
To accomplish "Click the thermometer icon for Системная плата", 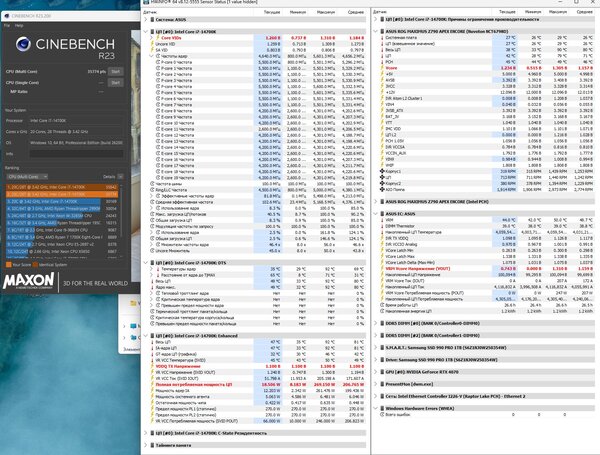I will 382,38.
